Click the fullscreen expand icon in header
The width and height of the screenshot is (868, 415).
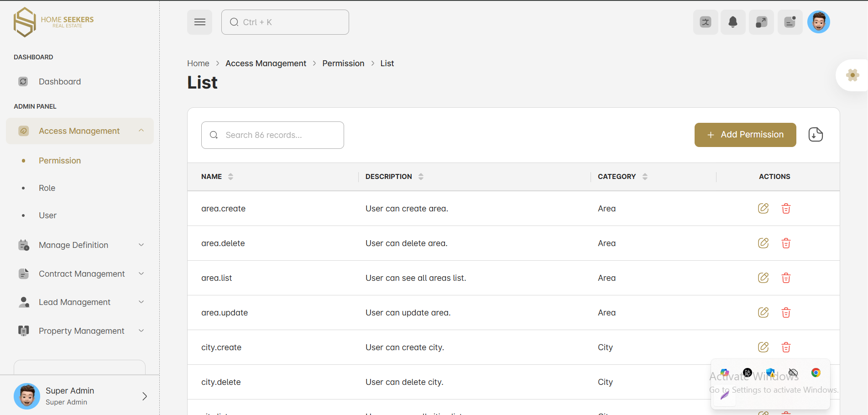click(x=761, y=22)
